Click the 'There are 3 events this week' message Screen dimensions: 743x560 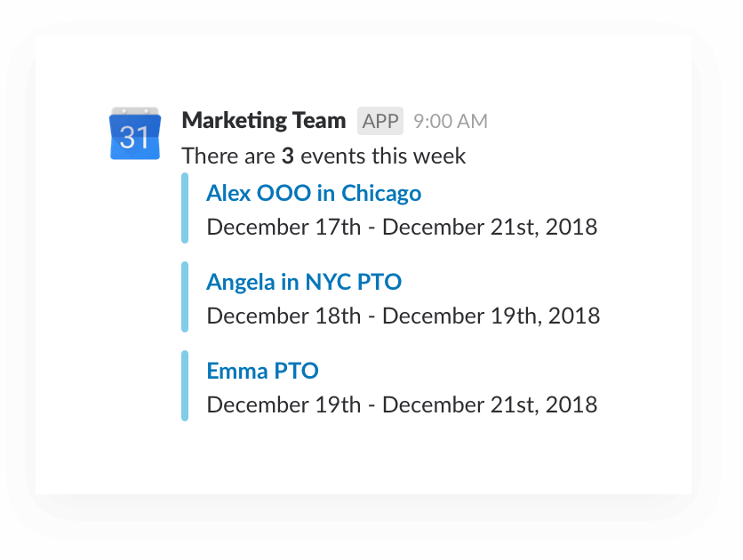324,156
